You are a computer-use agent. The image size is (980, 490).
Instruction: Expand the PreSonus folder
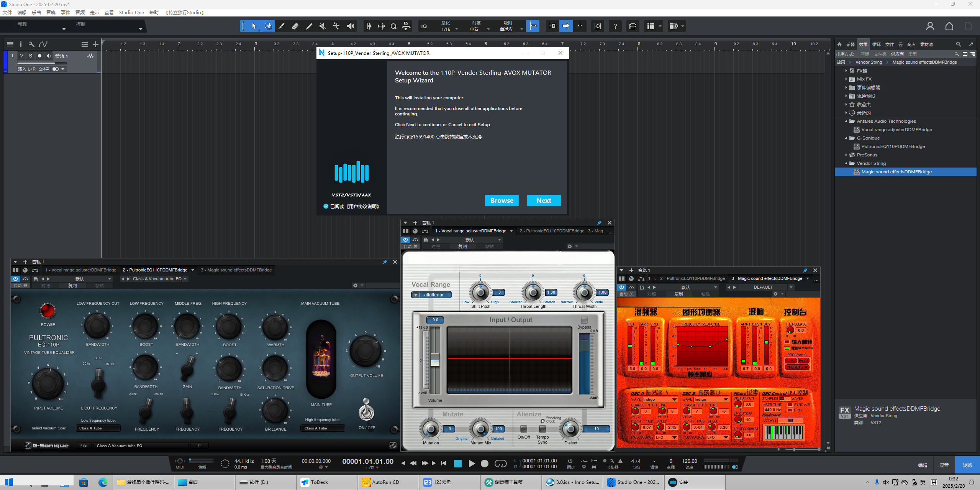846,155
